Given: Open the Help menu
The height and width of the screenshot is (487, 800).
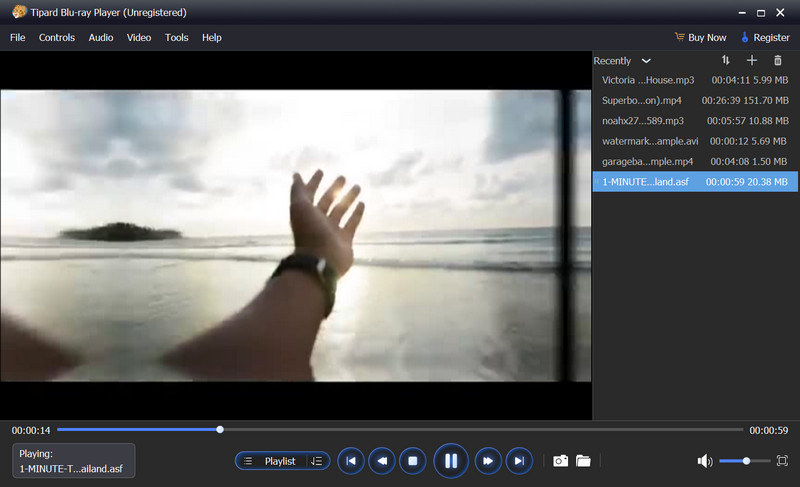Looking at the screenshot, I should [x=211, y=37].
